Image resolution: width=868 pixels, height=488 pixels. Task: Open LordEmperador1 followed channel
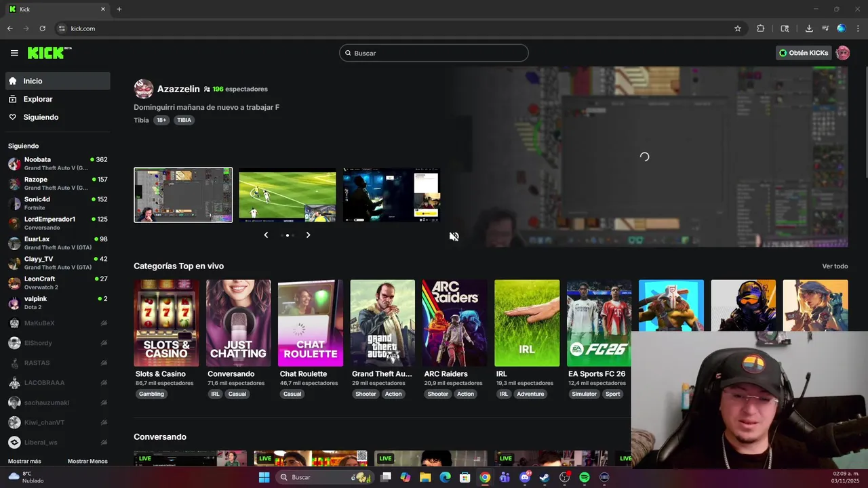pos(58,224)
